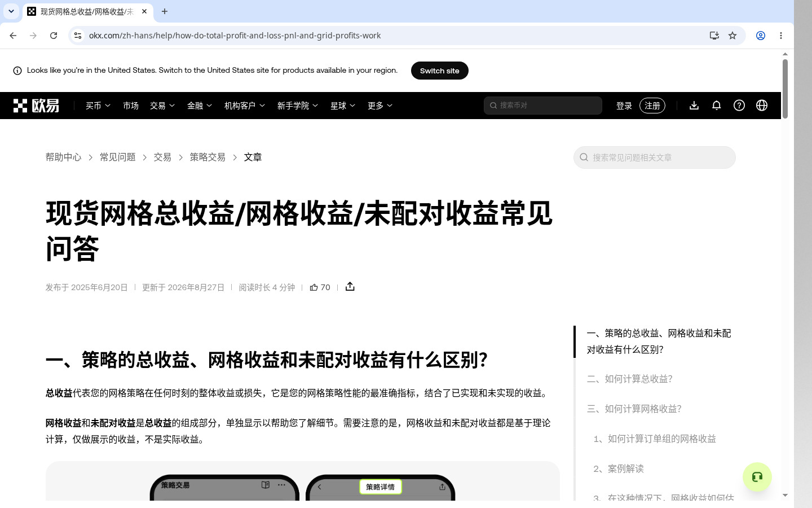The height and width of the screenshot is (508, 812).
Task: Open the customer support chat bubble
Action: (757, 477)
